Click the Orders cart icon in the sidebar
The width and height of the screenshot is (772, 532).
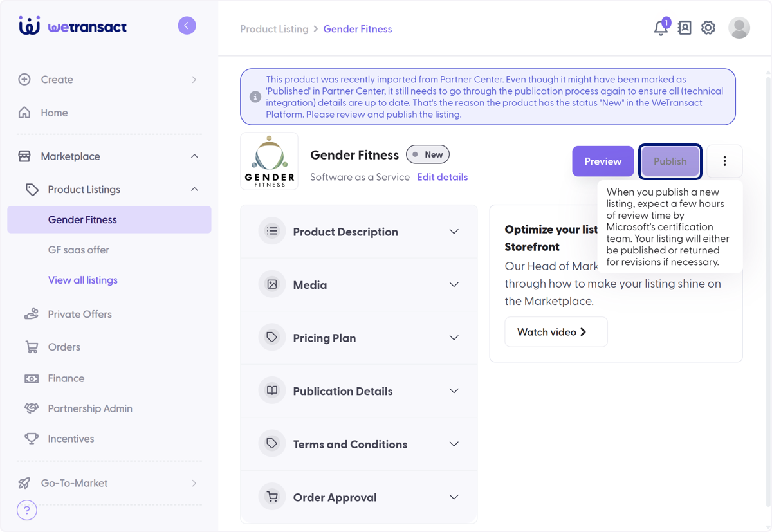click(x=32, y=347)
